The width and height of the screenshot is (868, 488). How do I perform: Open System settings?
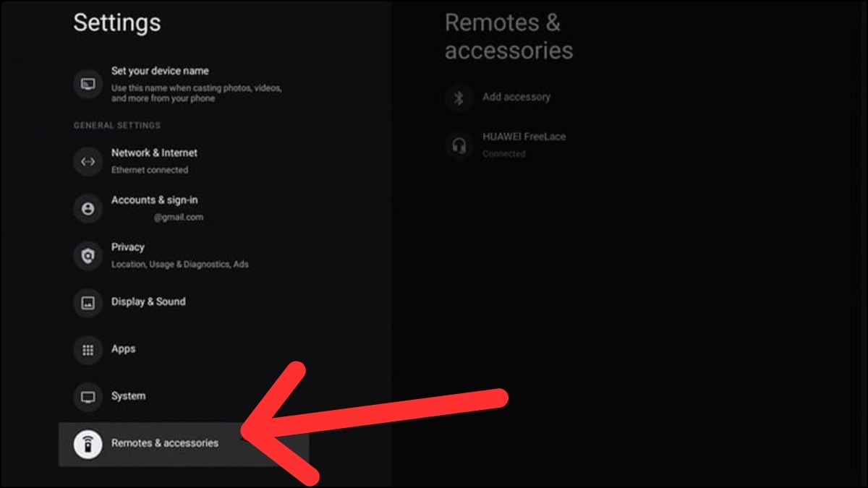click(128, 397)
